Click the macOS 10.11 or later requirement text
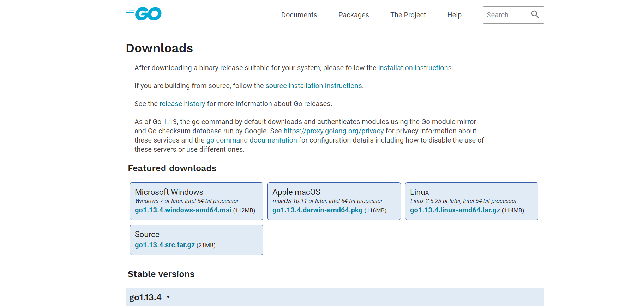 pos(328,201)
